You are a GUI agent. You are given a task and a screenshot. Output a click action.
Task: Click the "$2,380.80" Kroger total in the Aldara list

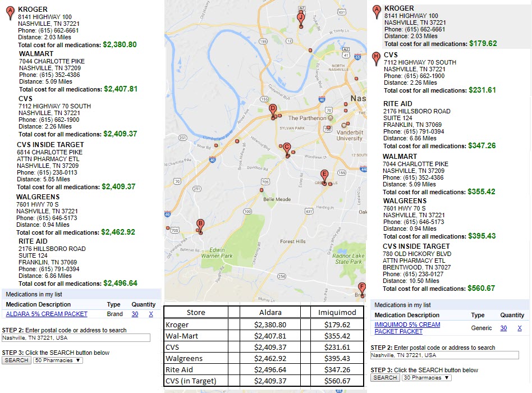tap(120, 44)
